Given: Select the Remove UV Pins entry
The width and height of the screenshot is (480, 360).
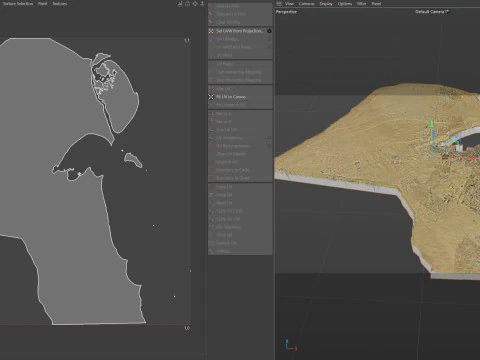Looking at the screenshot, I should pyautogui.click(x=240, y=14).
